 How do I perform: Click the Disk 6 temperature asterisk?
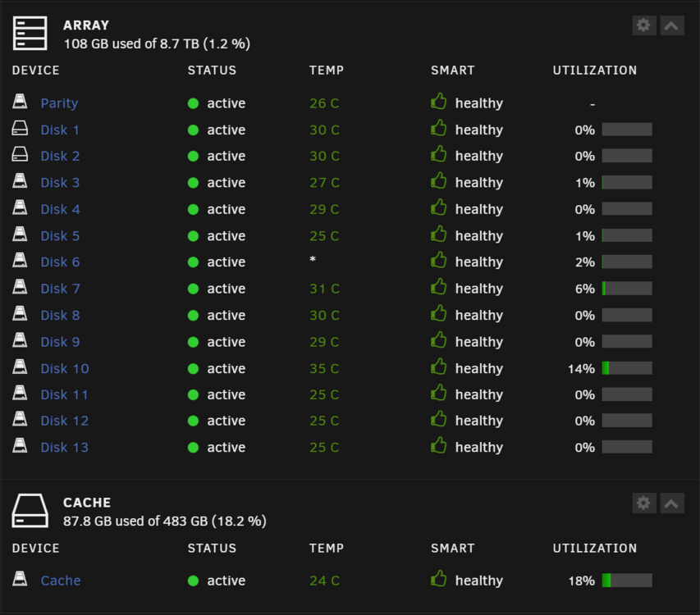[313, 260]
